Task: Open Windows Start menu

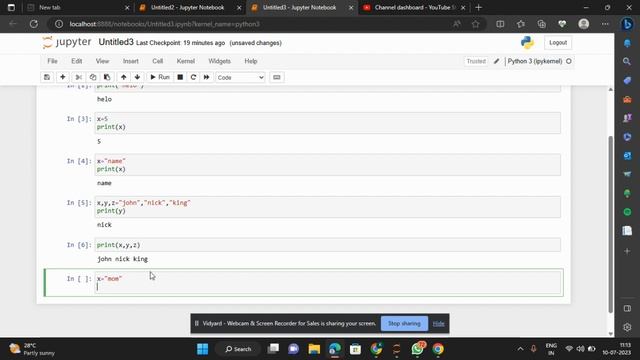Action: (x=202, y=349)
